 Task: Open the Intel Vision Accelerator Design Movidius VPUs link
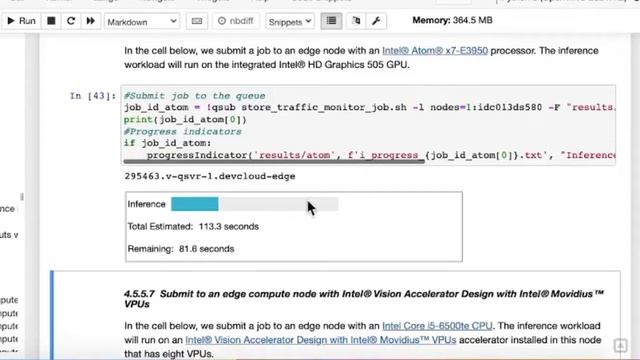tap(320, 340)
